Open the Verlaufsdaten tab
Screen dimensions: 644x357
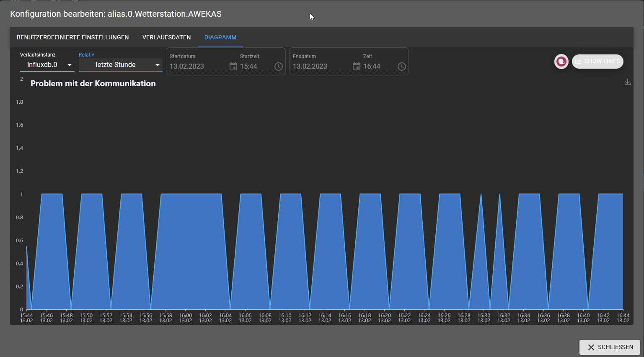tap(167, 37)
